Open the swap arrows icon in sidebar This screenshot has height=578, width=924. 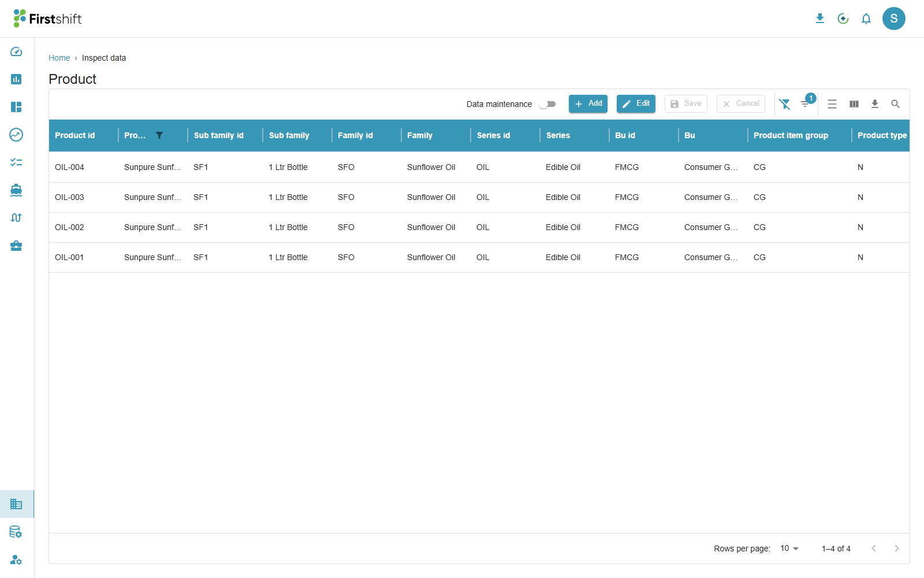[x=16, y=218]
